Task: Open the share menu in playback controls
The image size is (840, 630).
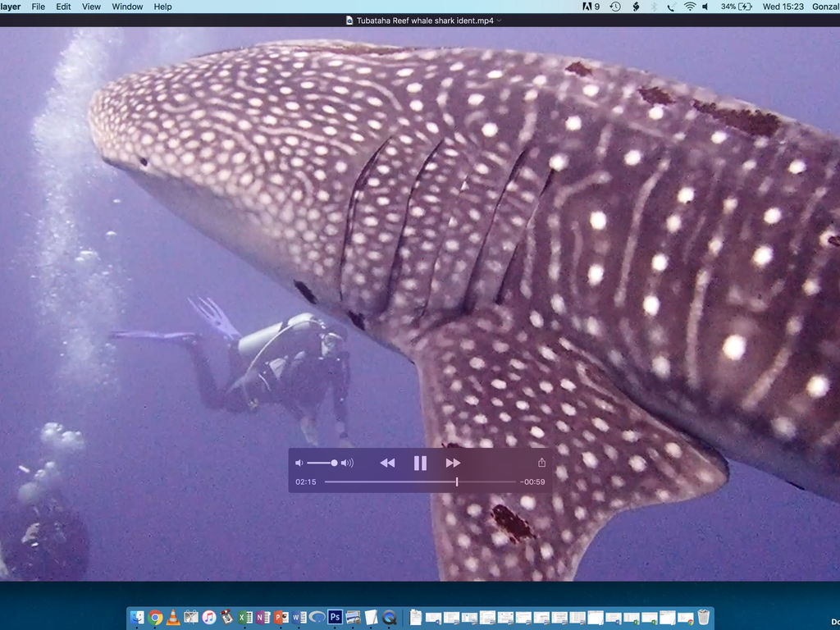Action: pyautogui.click(x=541, y=463)
